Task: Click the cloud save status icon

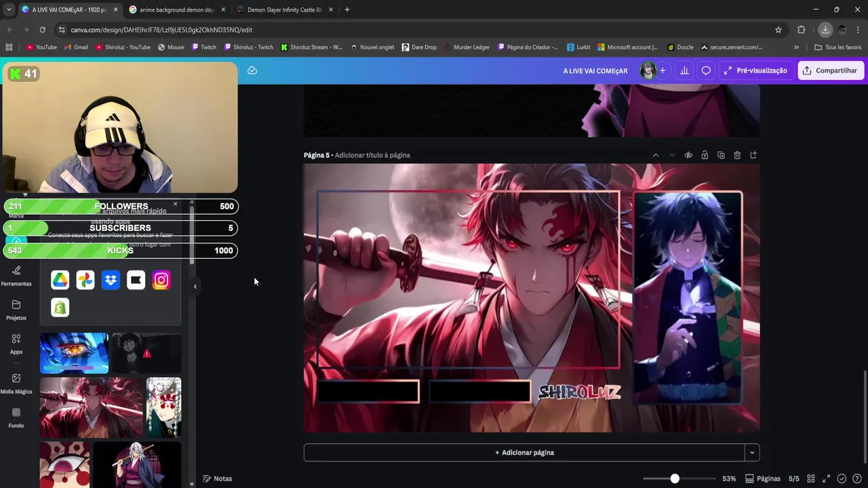Action: pos(252,70)
